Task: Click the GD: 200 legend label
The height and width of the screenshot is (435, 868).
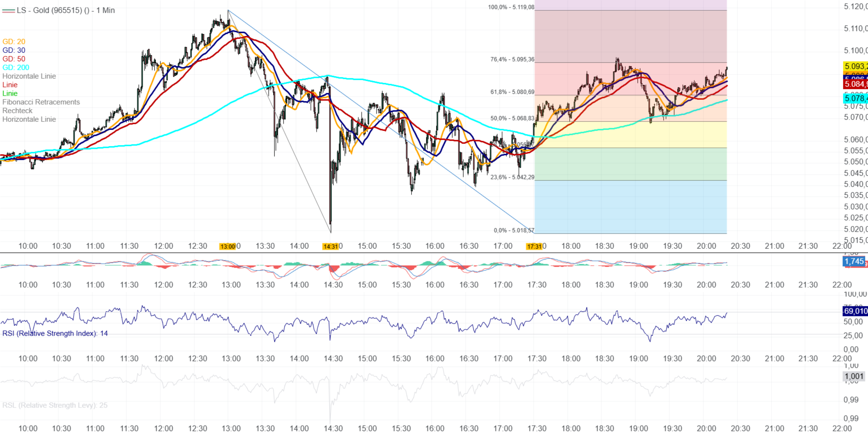Action: point(16,67)
